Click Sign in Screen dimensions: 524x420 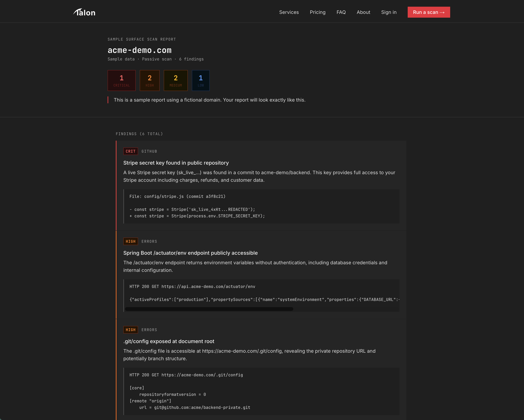pyautogui.click(x=389, y=12)
